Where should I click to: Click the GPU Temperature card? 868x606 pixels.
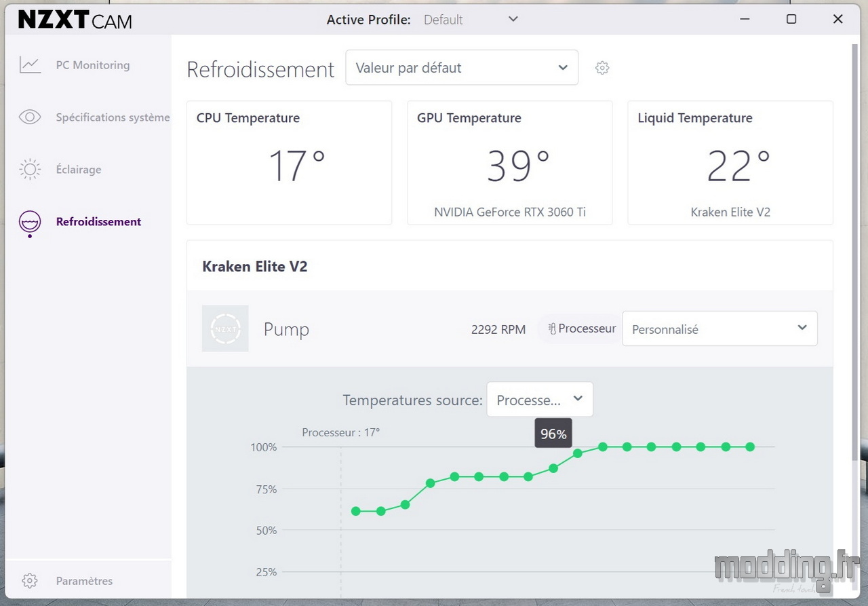pyautogui.click(x=510, y=163)
